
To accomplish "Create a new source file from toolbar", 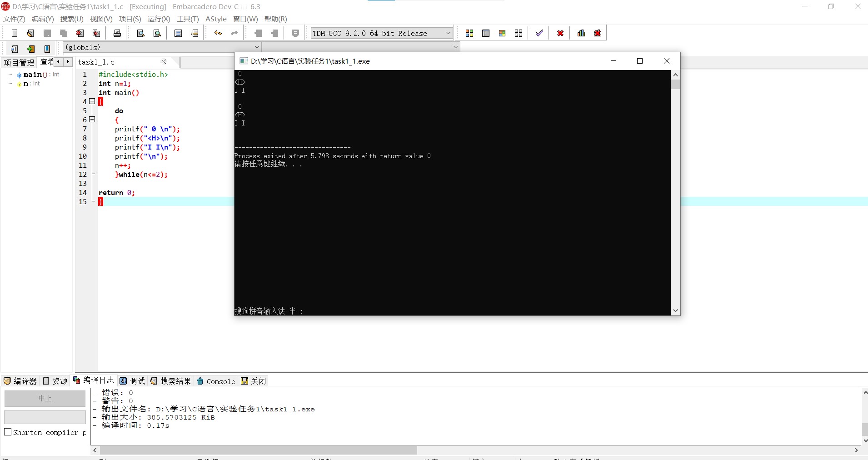I will point(14,33).
